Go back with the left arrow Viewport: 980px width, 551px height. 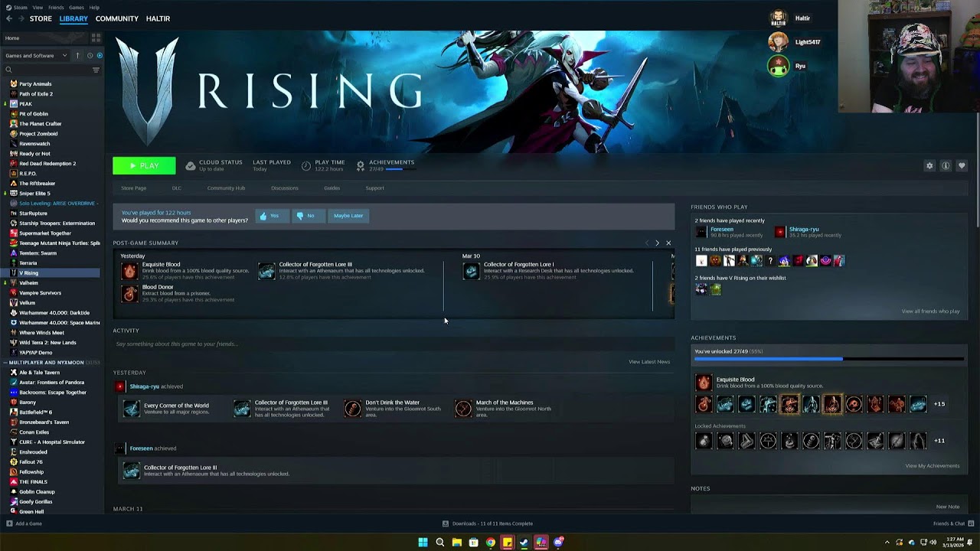[x=9, y=18]
